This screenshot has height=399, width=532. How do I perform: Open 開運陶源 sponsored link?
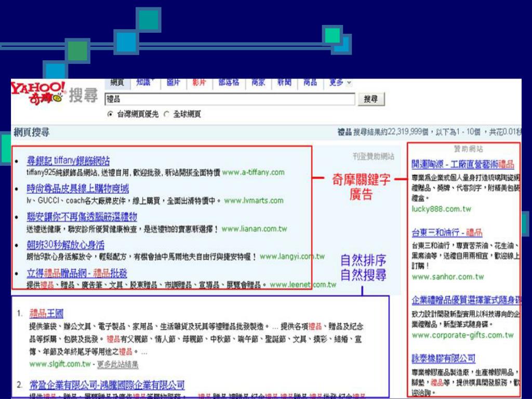click(x=463, y=165)
